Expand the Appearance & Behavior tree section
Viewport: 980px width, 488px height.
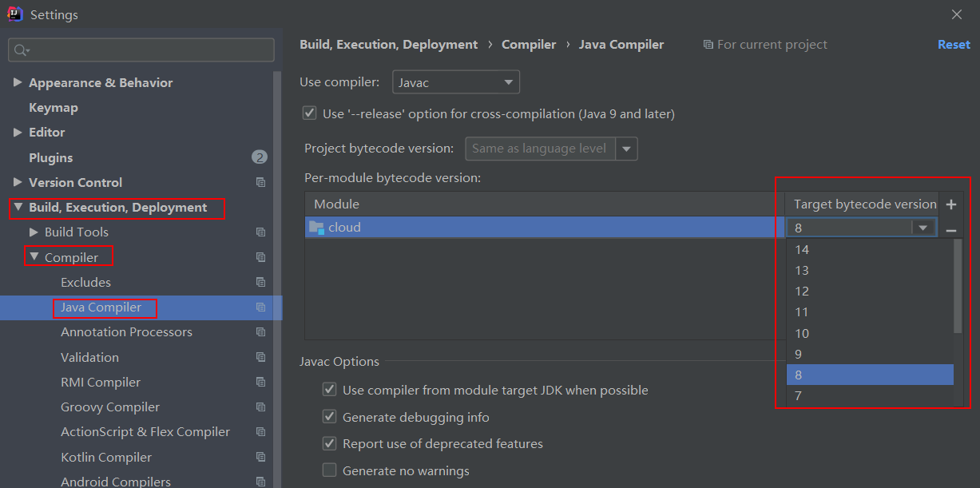pos(18,82)
